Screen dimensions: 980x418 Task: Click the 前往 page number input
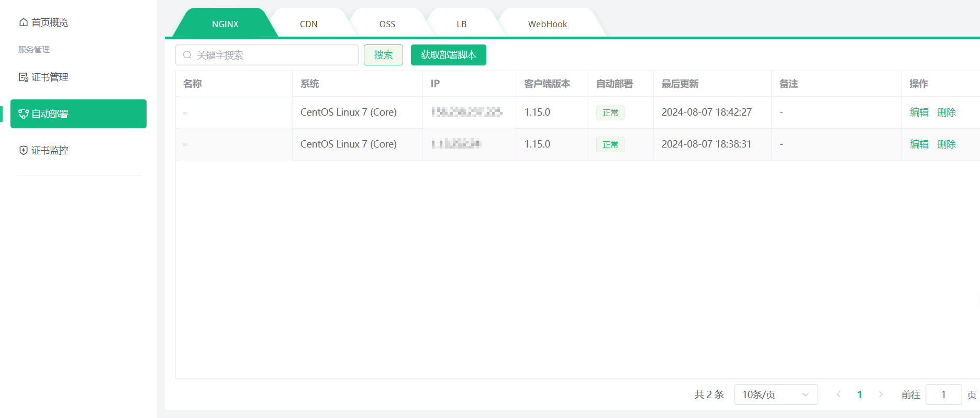click(943, 394)
